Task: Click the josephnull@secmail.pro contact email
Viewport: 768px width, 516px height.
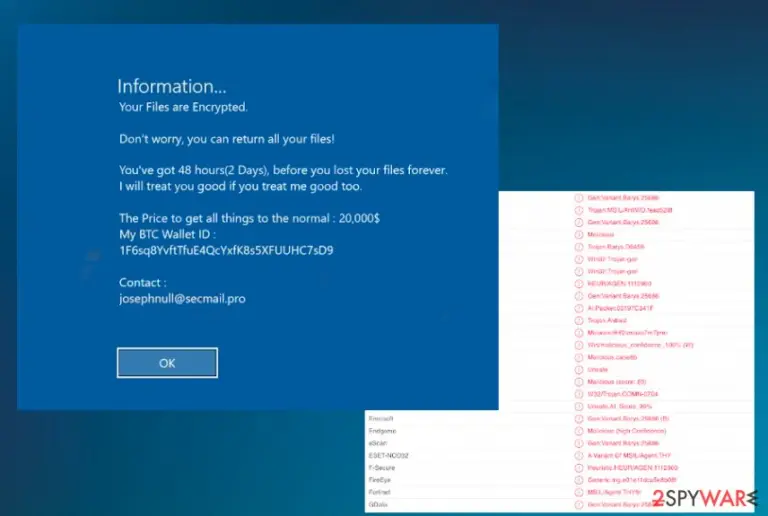Action: 182,299
